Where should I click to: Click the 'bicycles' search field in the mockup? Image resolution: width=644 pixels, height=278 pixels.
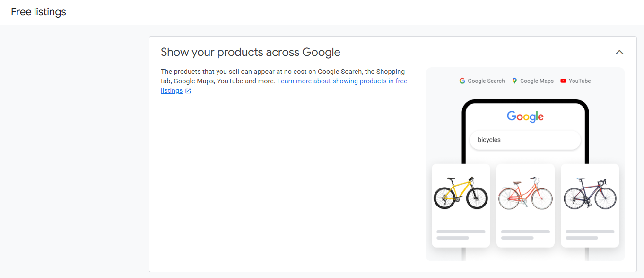525,140
